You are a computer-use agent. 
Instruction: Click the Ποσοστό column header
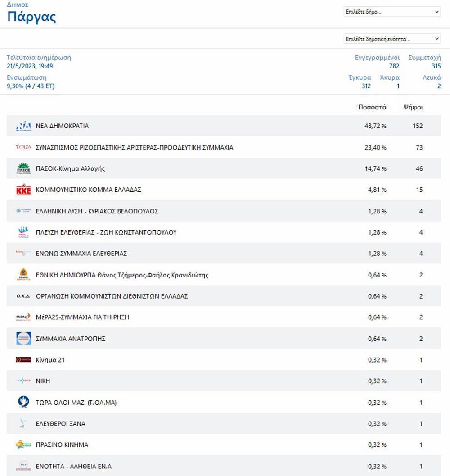(372, 107)
